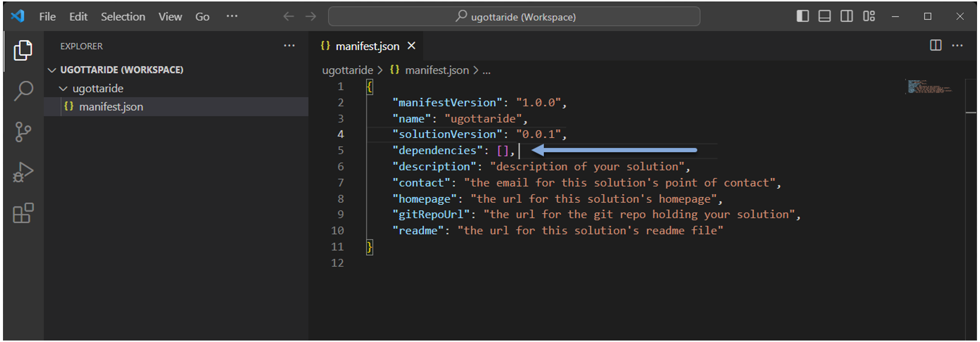
Task: Click the Go Back arrow
Action: (288, 16)
